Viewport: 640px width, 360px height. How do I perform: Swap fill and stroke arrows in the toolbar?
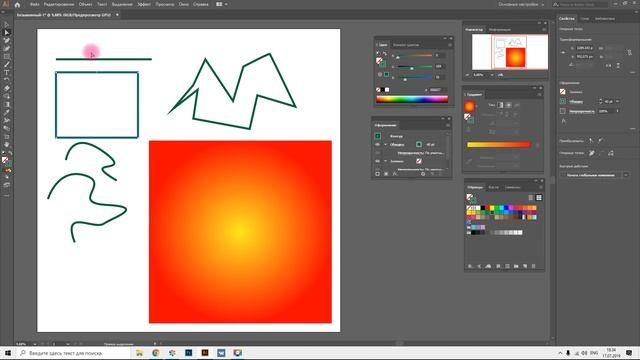tap(10, 154)
